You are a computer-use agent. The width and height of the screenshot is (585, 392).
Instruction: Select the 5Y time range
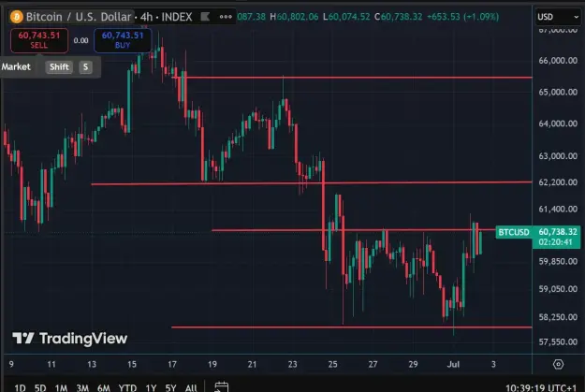tap(171, 388)
